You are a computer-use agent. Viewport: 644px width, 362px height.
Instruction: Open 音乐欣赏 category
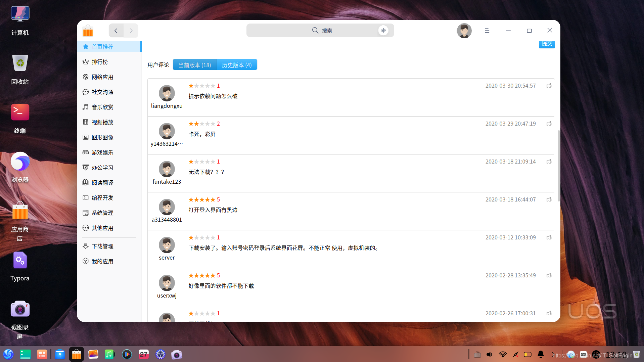click(109, 107)
